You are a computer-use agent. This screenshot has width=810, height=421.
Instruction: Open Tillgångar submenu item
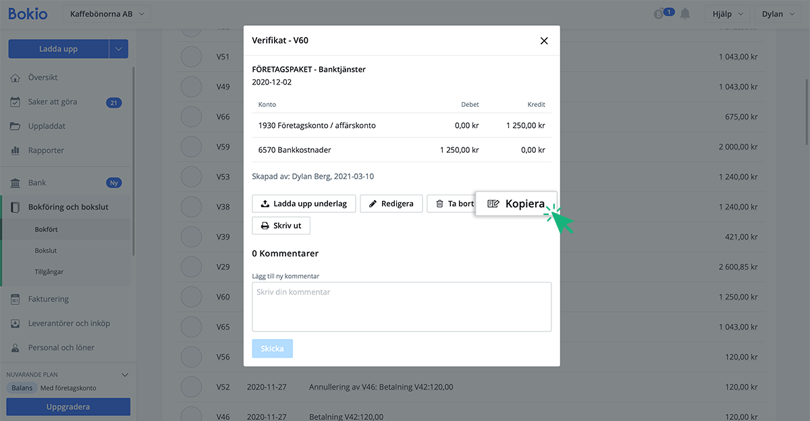50,271
